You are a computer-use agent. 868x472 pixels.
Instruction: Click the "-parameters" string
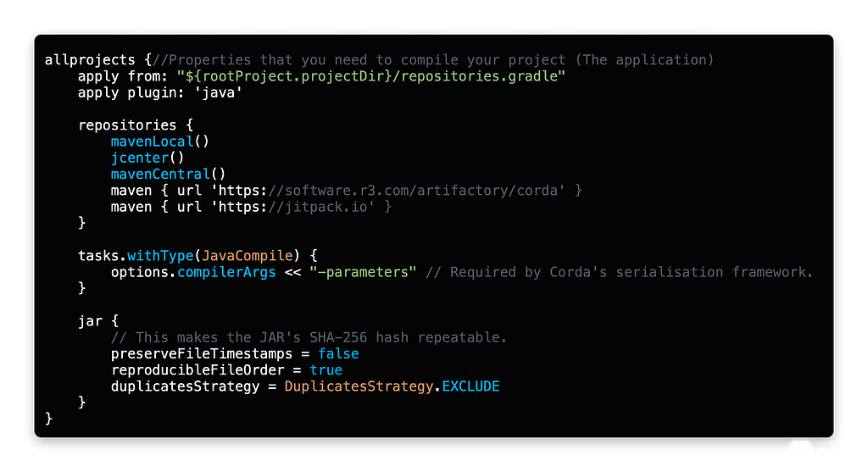[363, 272]
